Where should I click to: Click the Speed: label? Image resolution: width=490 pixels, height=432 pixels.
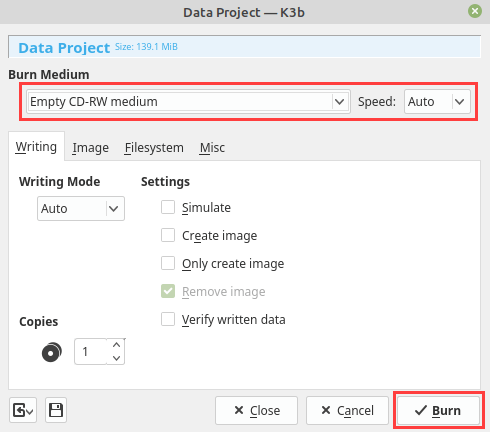[x=377, y=101]
